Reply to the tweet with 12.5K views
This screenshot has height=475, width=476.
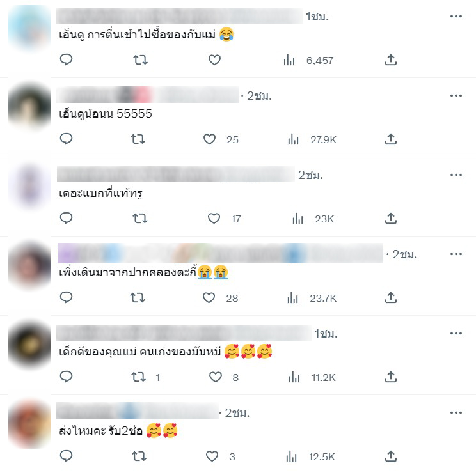(66, 456)
